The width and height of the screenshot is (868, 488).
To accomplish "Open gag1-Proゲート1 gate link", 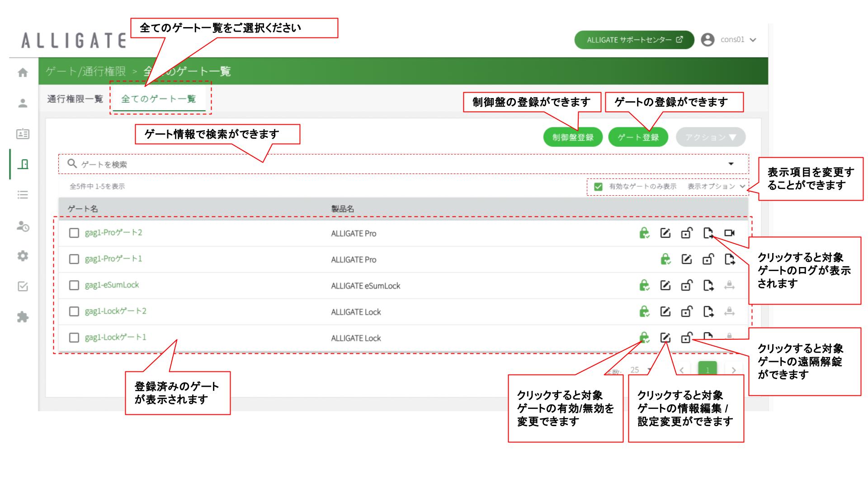I will (x=113, y=259).
